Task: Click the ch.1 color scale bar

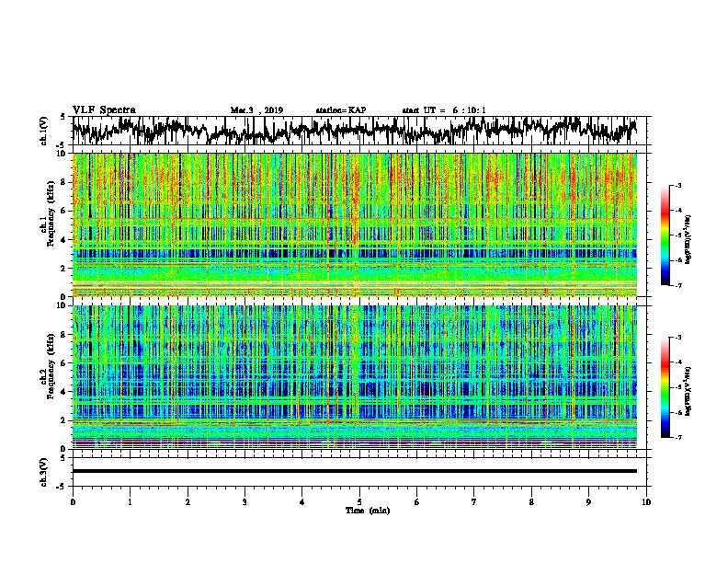Action: point(665,236)
